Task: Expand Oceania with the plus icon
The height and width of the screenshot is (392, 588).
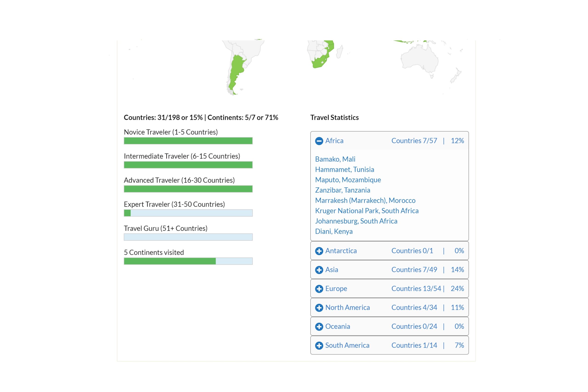Action: pos(319,327)
